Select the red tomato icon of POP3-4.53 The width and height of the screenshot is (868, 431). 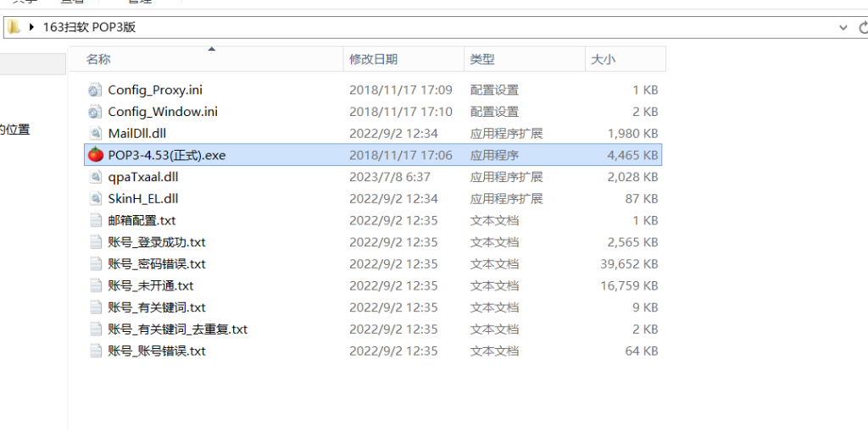pyautogui.click(x=96, y=155)
